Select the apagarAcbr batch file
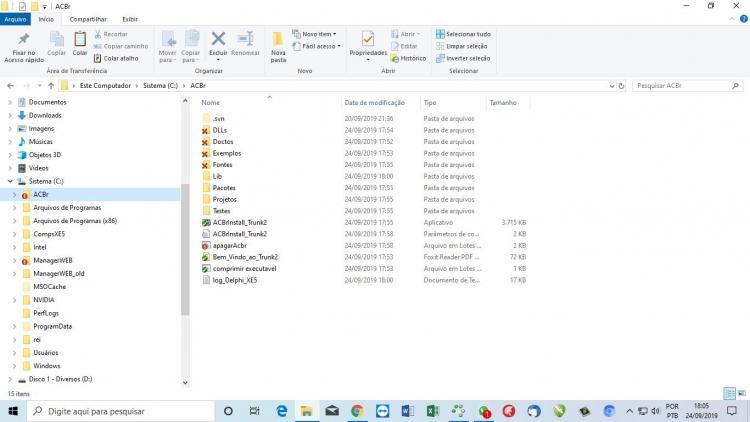Image resolution: width=750 pixels, height=422 pixels. (230, 245)
